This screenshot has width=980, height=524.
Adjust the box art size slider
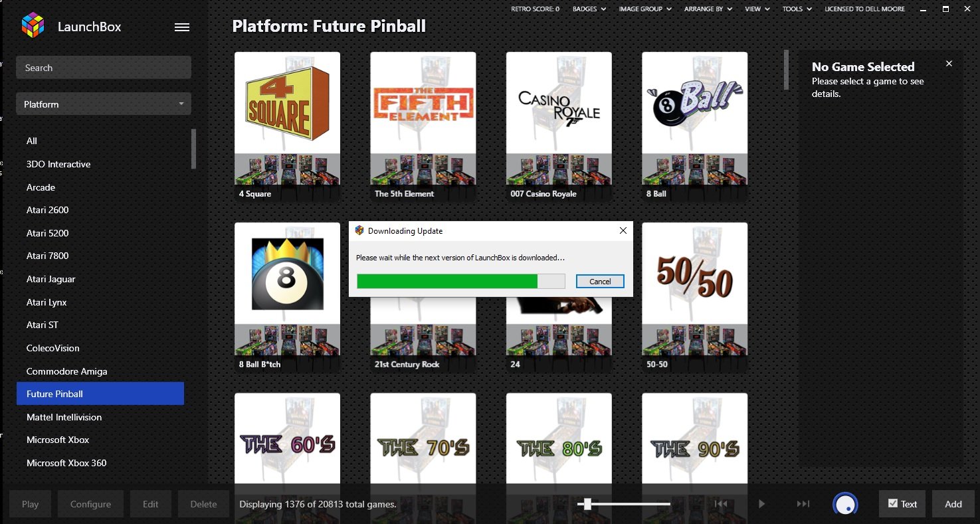(x=587, y=504)
